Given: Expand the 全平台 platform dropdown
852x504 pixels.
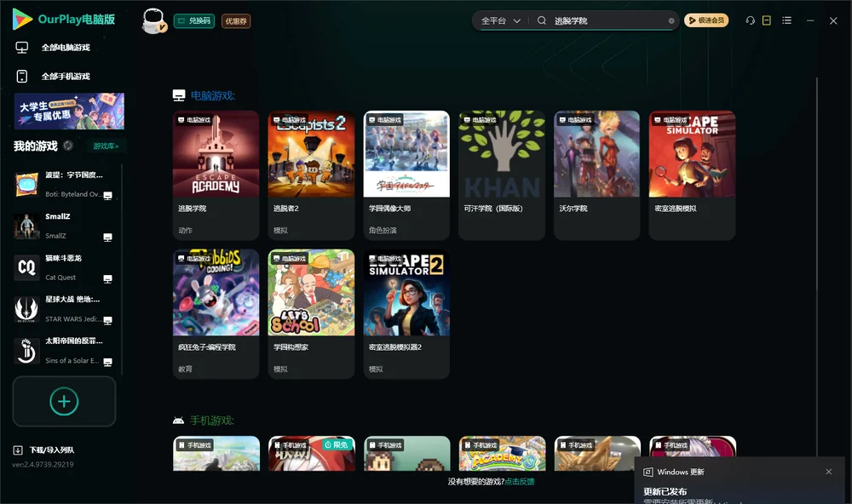Looking at the screenshot, I should coord(500,20).
